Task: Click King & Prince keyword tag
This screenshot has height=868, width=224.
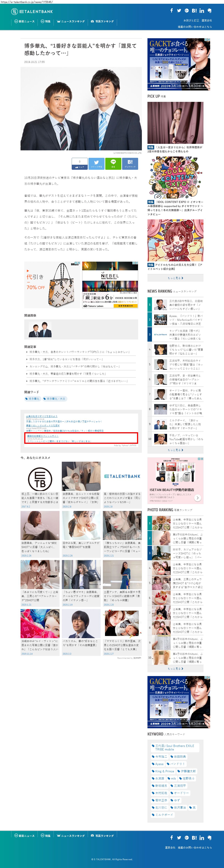Action: 163,771
